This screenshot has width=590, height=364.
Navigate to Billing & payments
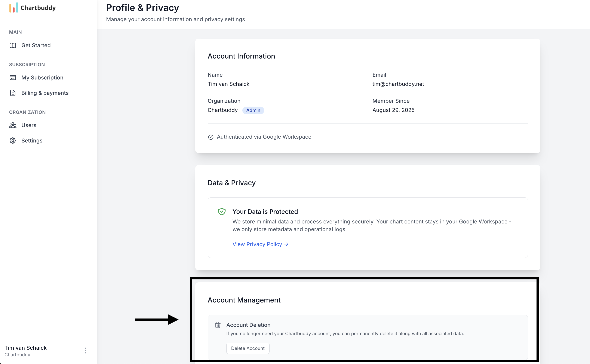tap(45, 93)
